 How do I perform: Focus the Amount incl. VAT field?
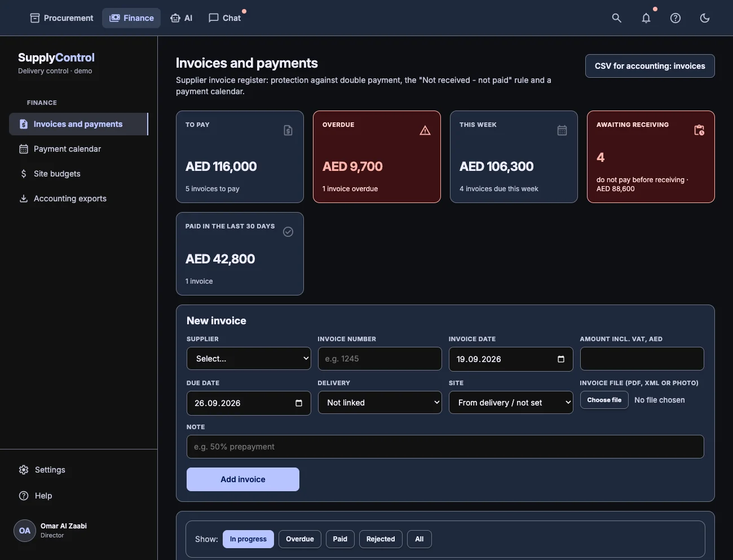[x=642, y=359]
